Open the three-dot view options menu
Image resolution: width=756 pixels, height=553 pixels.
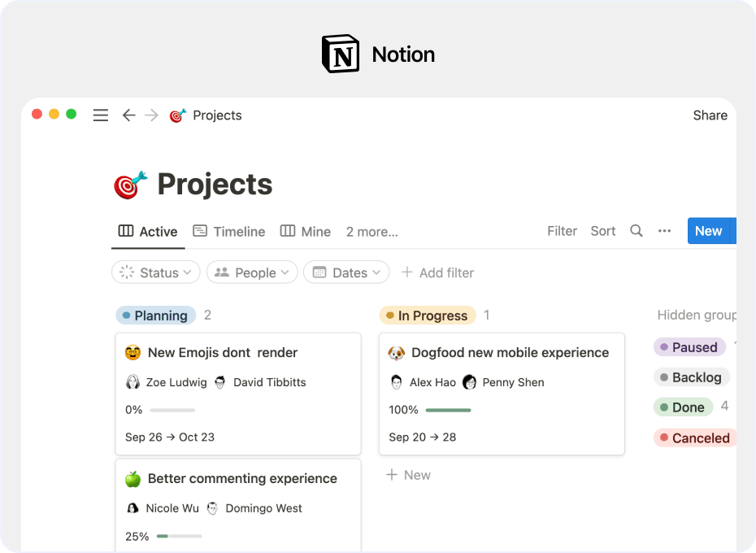coord(664,231)
